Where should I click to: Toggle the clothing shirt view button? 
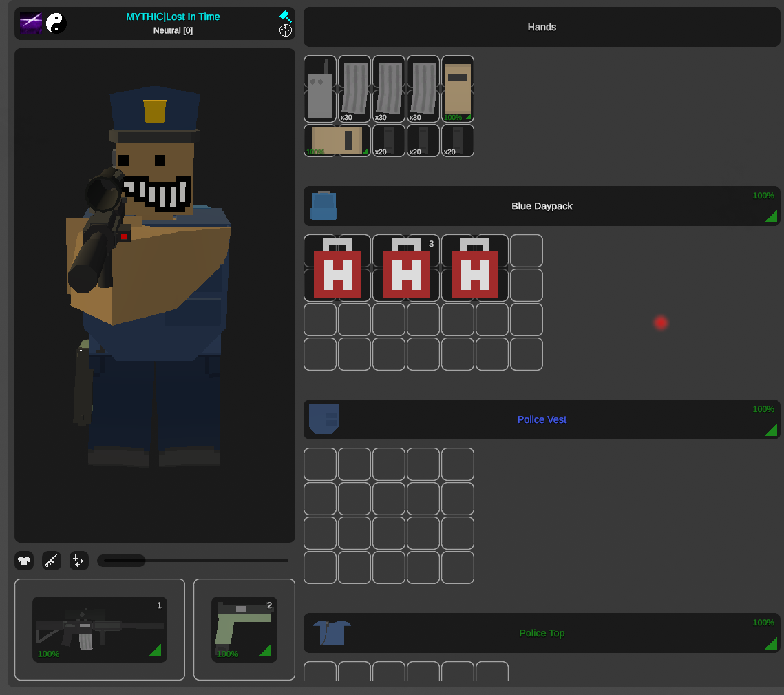pos(24,561)
